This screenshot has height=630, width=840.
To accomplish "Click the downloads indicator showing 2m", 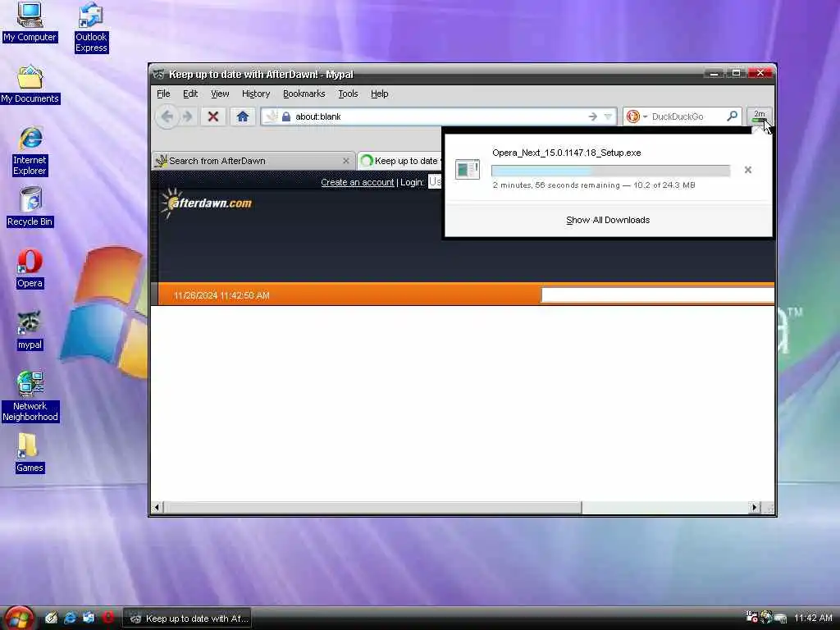I will (x=759, y=116).
